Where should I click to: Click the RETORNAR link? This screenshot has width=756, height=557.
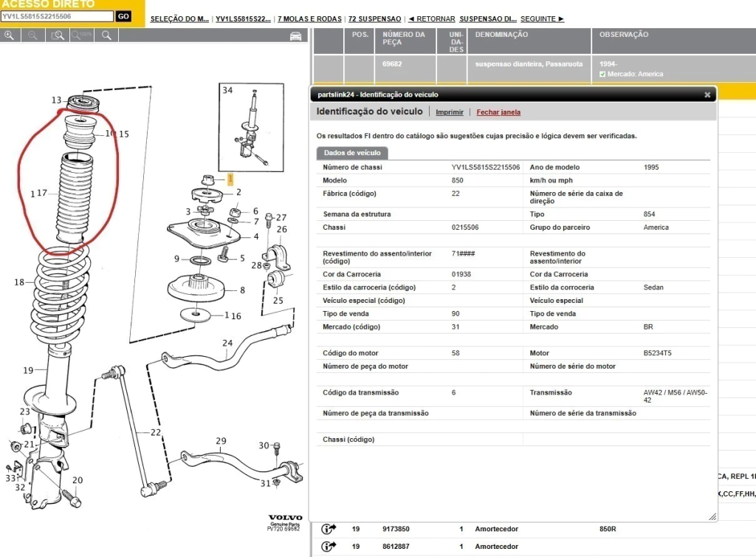(431, 18)
